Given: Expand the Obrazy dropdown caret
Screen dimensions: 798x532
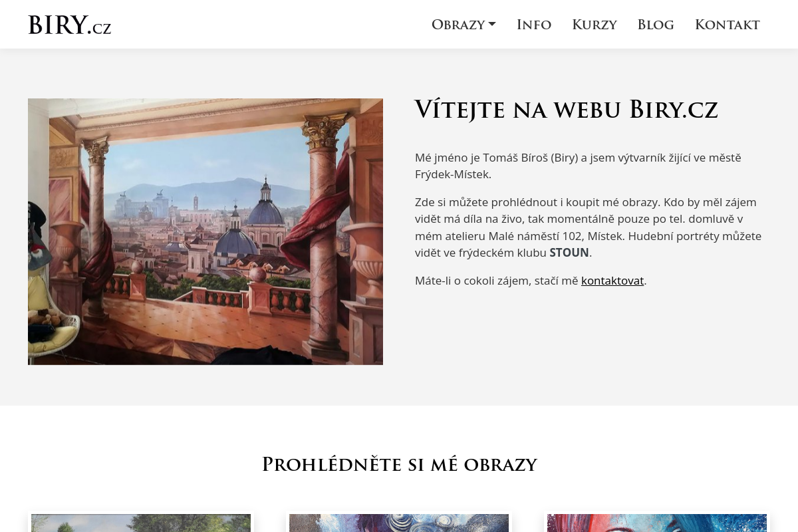Looking at the screenshot, I should (x=492, y=24).
